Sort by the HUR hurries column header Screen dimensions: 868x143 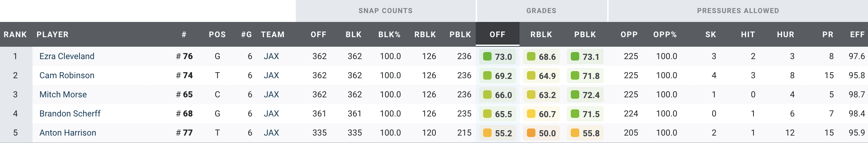click(785, 35)
